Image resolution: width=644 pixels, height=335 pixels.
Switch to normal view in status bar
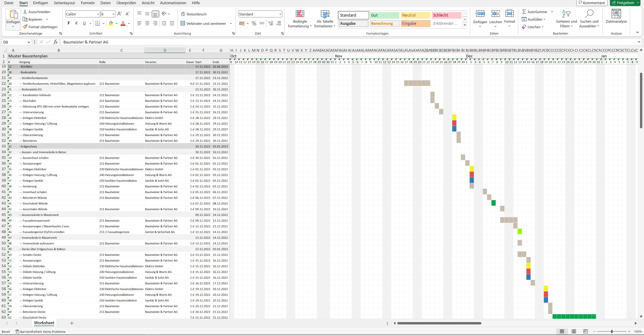tap(562, 331)
